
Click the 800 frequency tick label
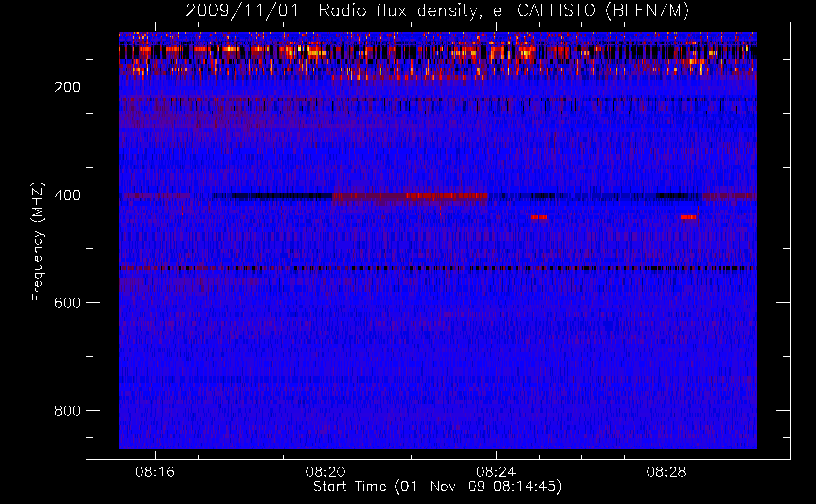click(68, 411)
